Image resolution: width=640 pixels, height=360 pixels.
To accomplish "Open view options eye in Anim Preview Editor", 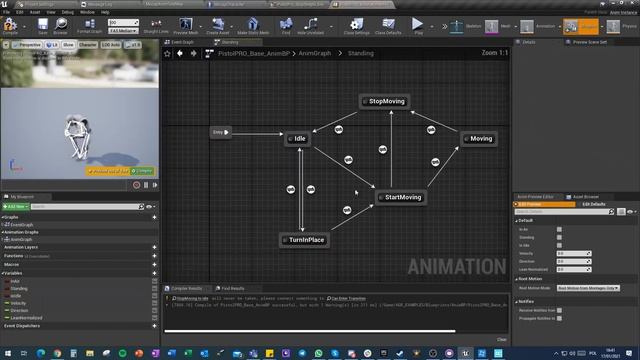I will pyautogui.click(x=631, y=211).
